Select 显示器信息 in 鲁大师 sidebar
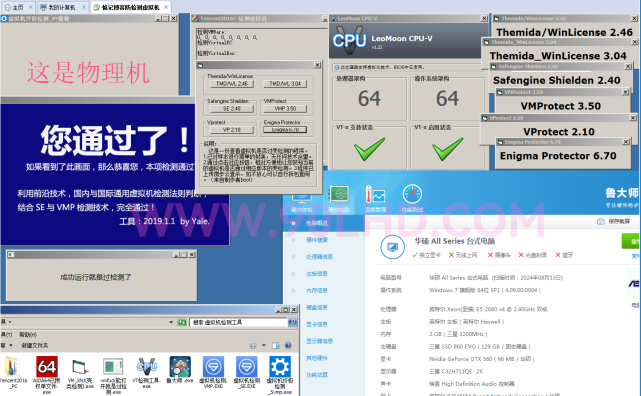Screen dimensions: 641x396 tap(319, 341)
